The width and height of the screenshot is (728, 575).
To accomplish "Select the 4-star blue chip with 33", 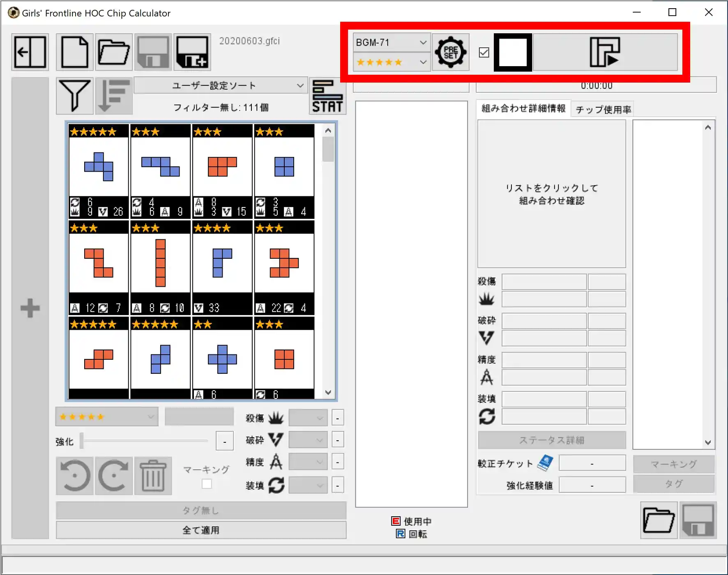I will [x=222, y=267].
